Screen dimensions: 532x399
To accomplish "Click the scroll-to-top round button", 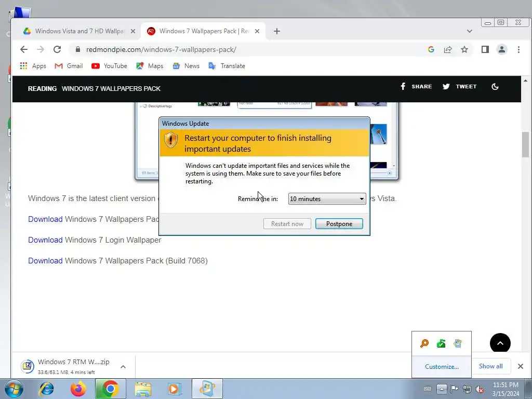I will point(500,343).
